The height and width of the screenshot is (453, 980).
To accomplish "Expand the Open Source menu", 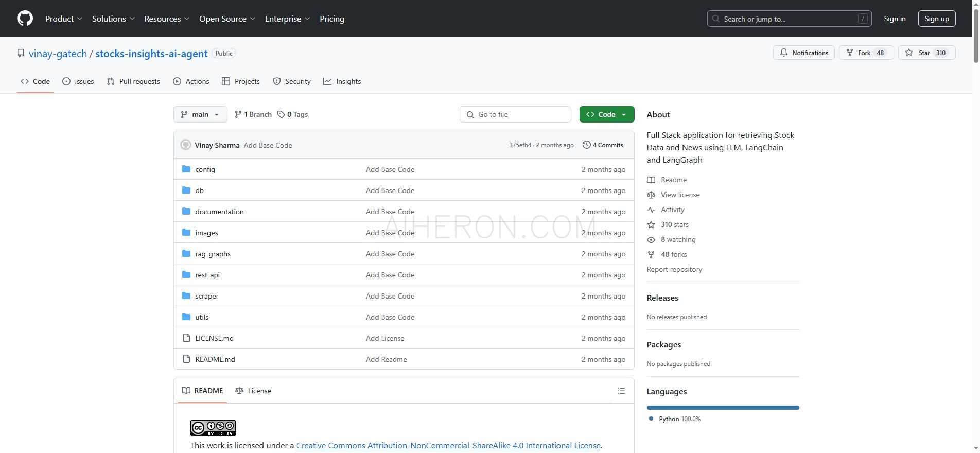I will tap(227, 19).
